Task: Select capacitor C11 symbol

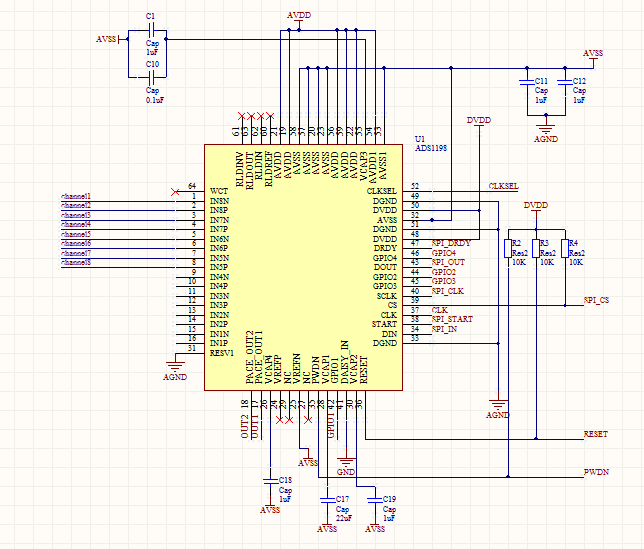Action: click(527, 82)
